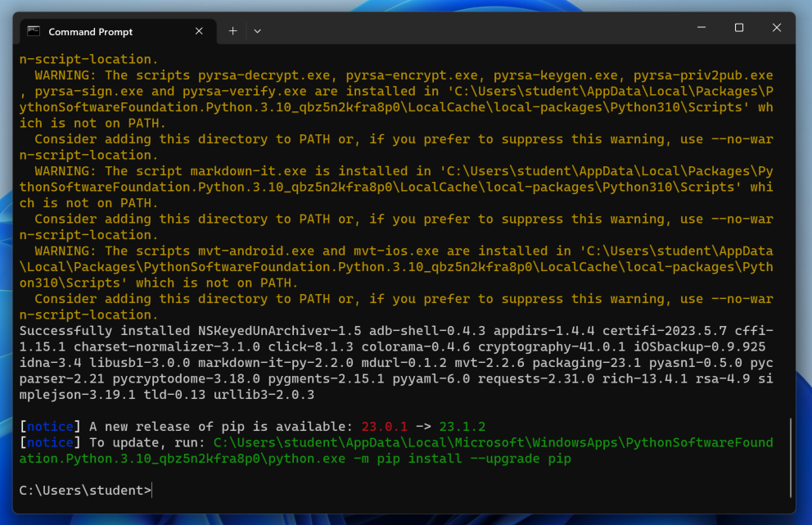Viewport: 812px width, 525px height.
Task: Click the C:\Users\student> prompt line
Action: (x=85, y=491)
